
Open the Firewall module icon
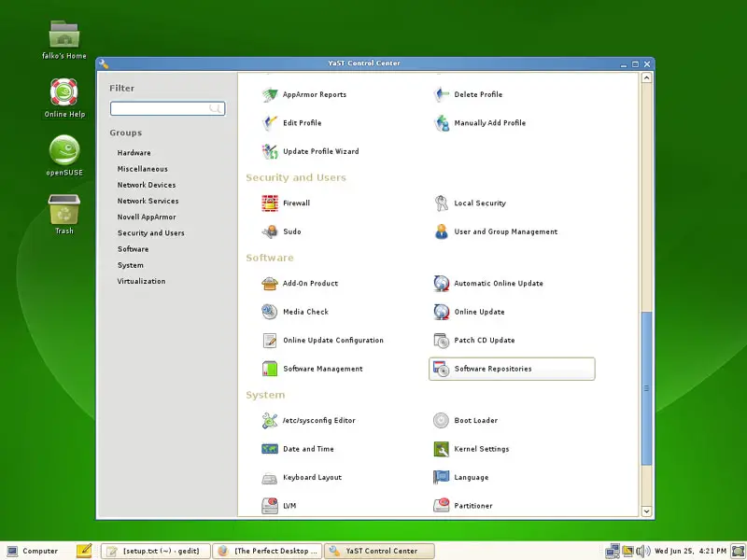pyautogui.click(x=270, y=203)
